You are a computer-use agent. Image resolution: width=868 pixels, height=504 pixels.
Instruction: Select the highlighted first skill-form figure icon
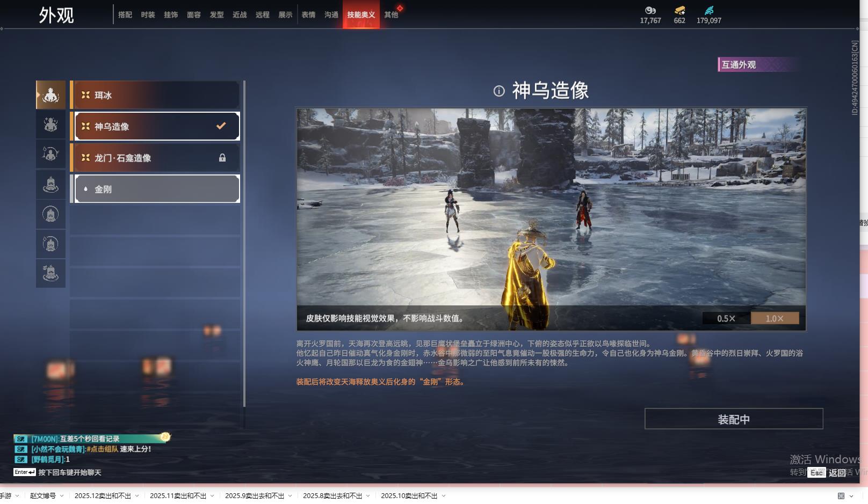pyautogui.click(x=50, y=95)
